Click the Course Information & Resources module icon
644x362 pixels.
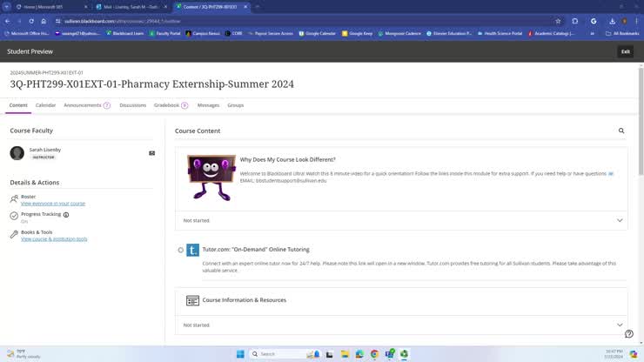pos(192,300)
